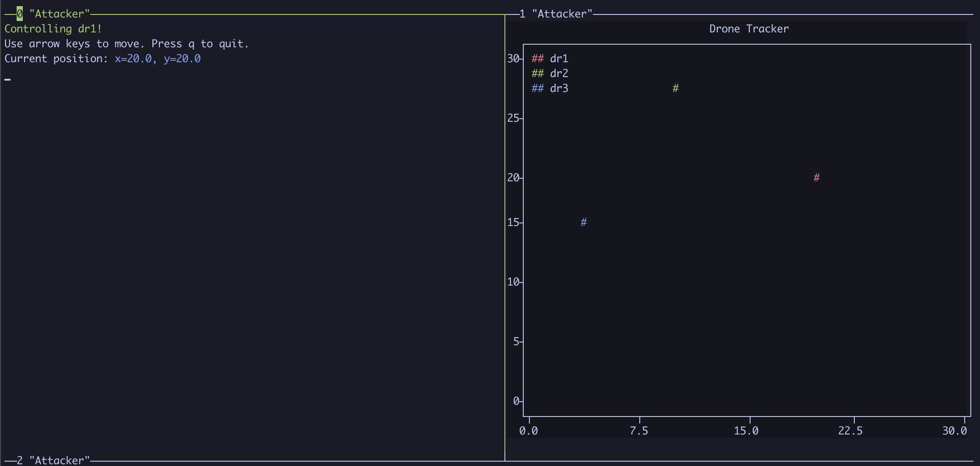Click the dr2 legend label
980x466 pixels.
coord(559,74)
